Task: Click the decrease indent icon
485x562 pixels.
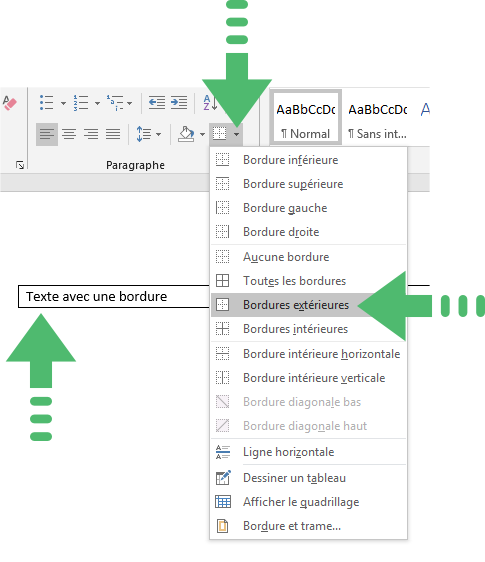Action: click(x=157, y=103)
